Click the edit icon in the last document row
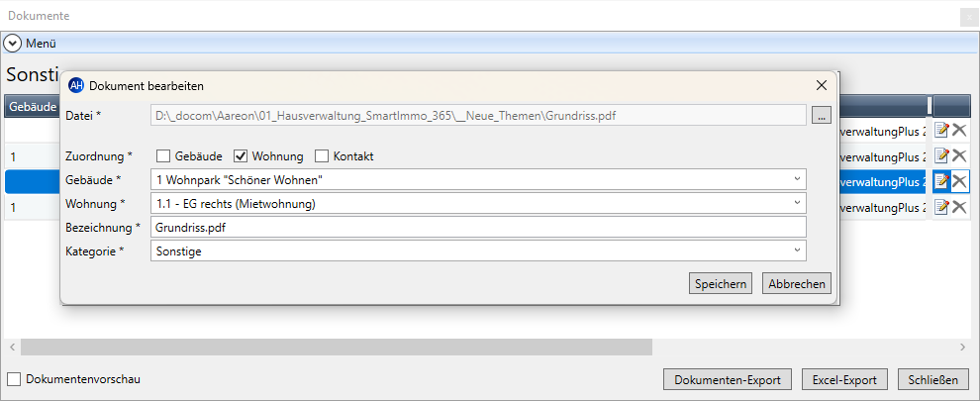Viewport: 980px width, 401px height. (x=941, y=207)
